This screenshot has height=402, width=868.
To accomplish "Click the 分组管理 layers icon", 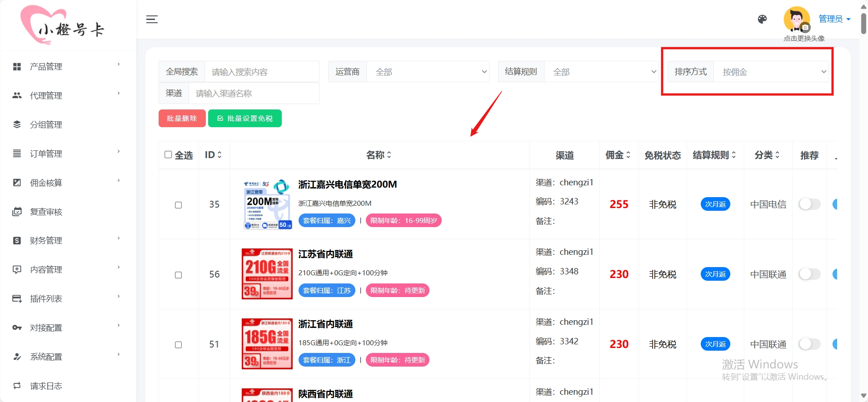I will [x=17, y=124].
